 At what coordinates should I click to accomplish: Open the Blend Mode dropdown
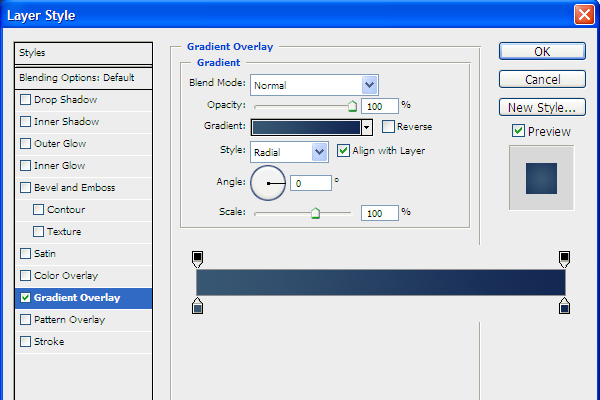[x=369, y=85]
